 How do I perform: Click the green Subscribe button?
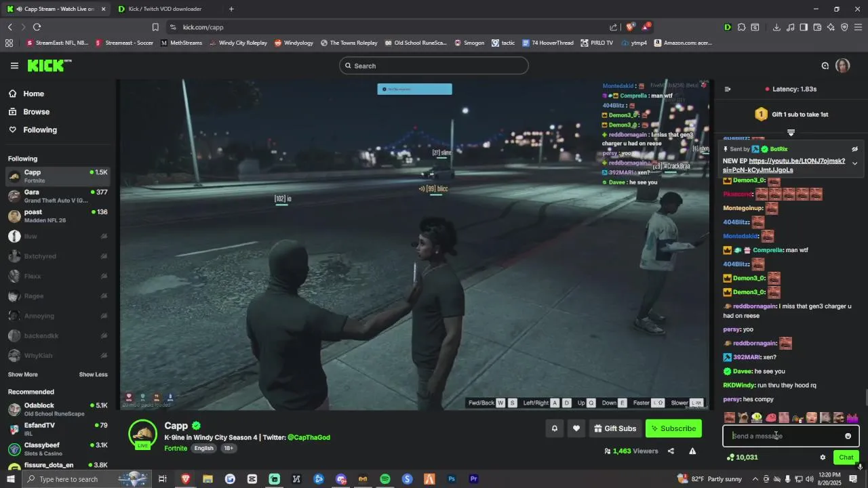[x=673, y=428]
